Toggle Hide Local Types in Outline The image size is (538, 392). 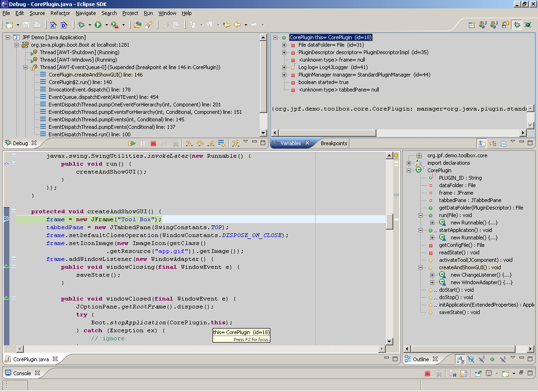point(503,359)
